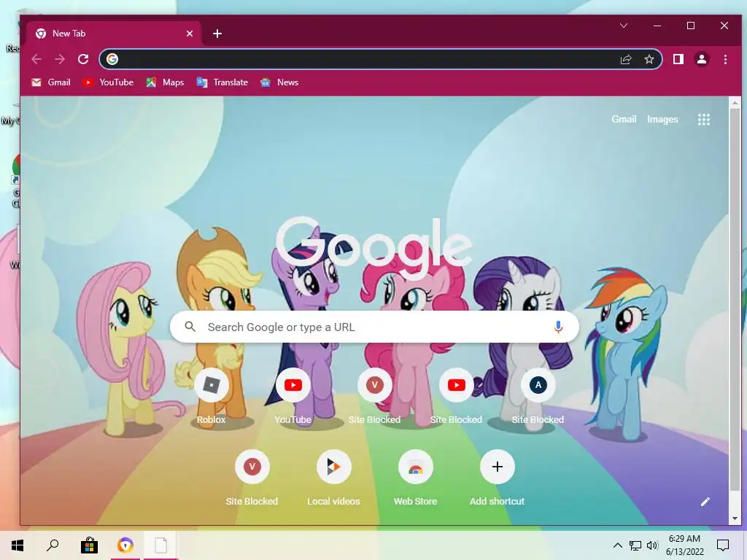Click the Add shortcut button
This screenshot has width=747, height=560.
[497, 478]
